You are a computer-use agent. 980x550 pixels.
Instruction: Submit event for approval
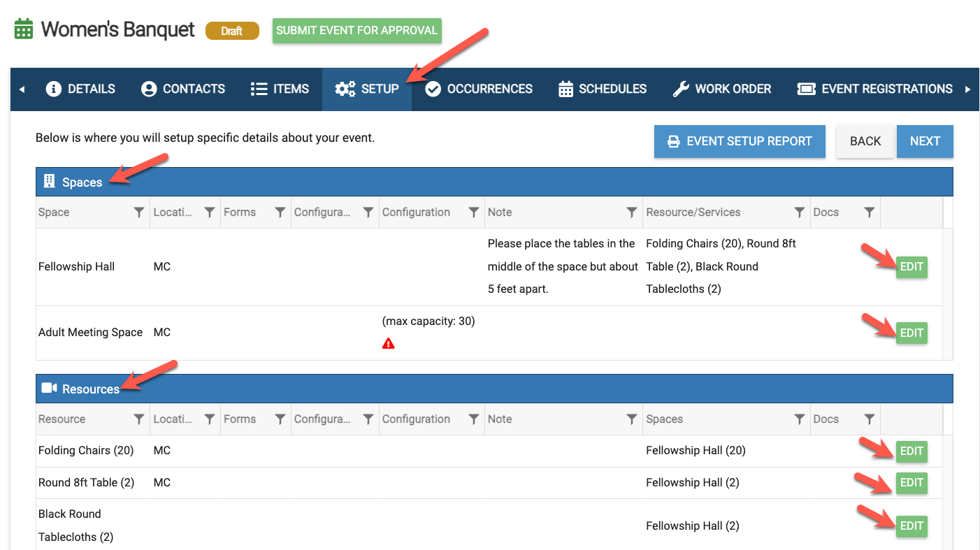tap(356, 31)
